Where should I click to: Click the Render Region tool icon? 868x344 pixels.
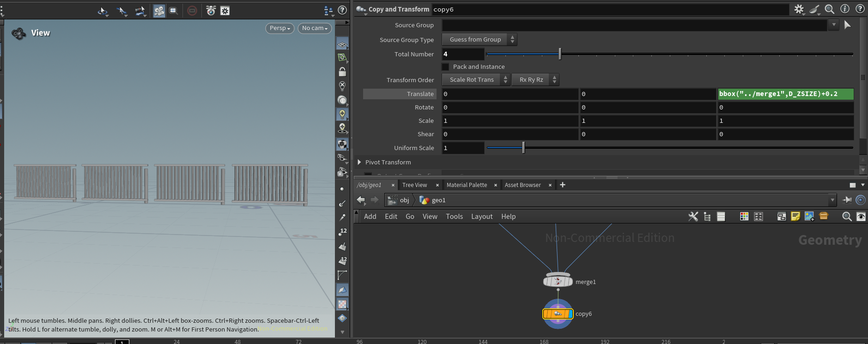coord(173,11)
